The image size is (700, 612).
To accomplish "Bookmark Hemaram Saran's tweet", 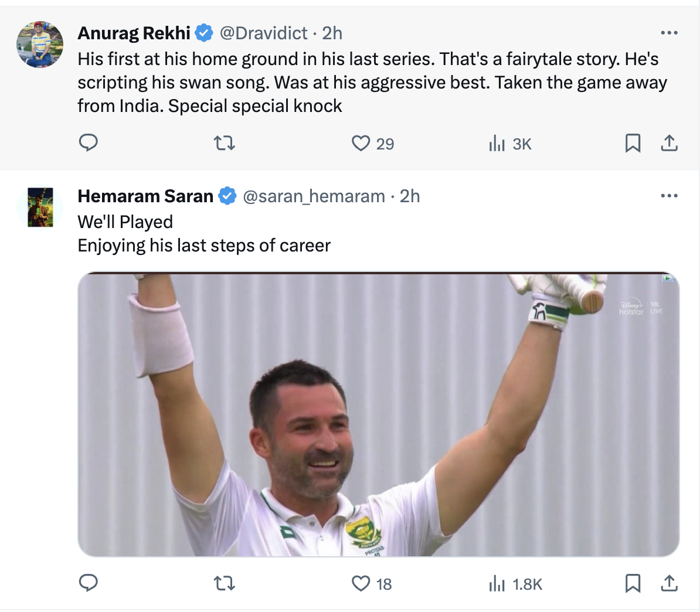I will (633, 583).
